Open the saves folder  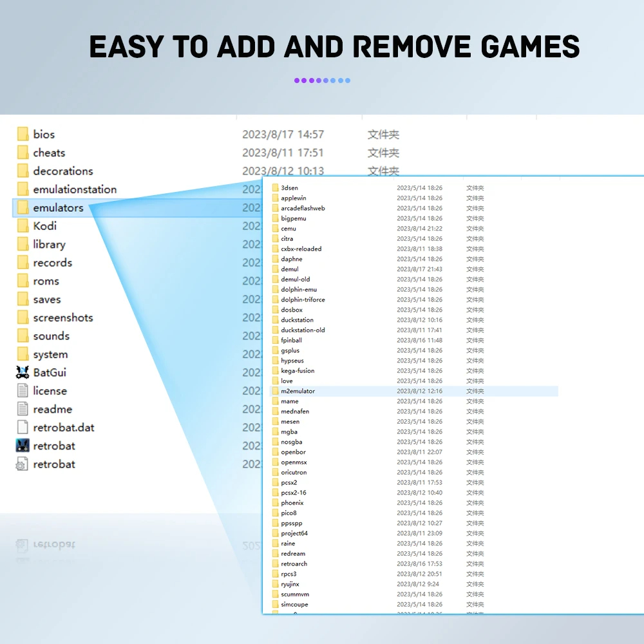(46, 299)
